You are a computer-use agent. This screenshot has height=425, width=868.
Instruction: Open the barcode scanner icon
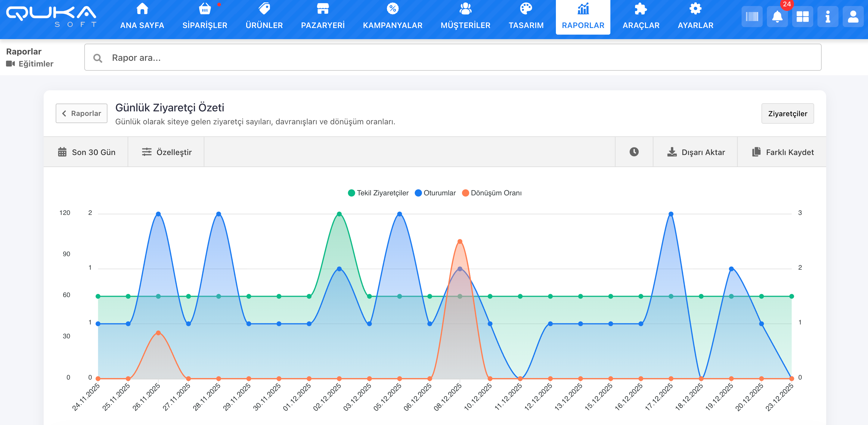click(752, 17)
